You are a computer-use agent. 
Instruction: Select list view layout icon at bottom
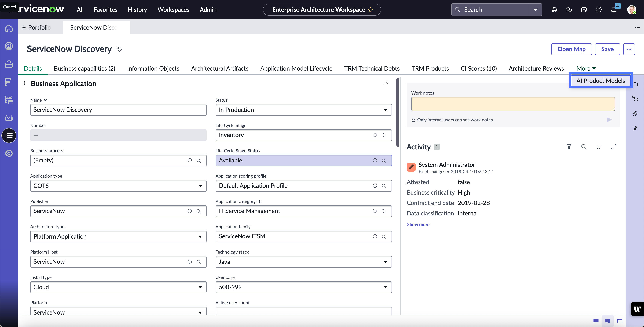(596, 321)
